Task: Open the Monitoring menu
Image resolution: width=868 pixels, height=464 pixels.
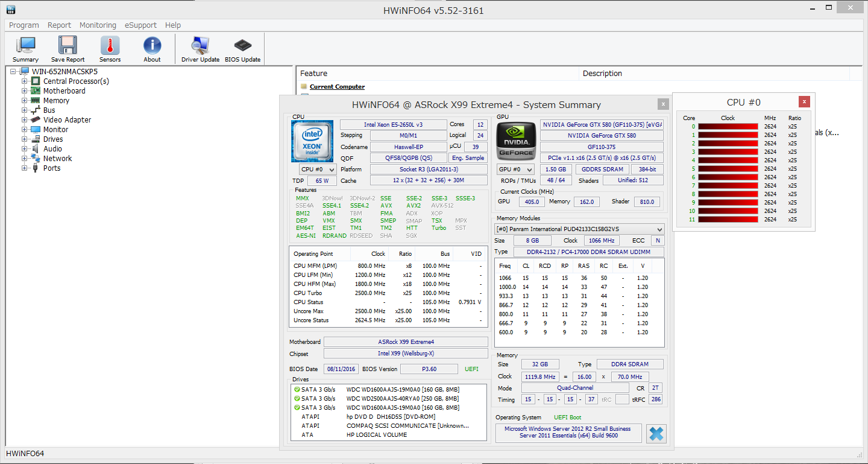Action: (98, 25)
